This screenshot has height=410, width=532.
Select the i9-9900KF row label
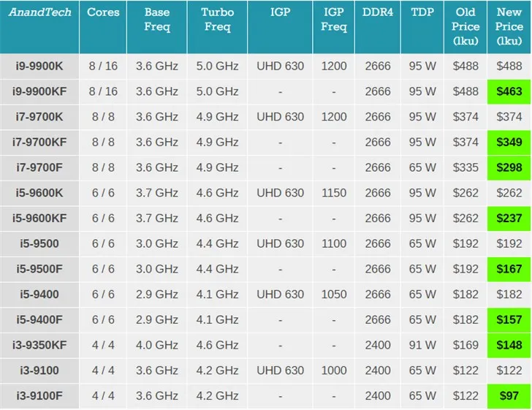(x=39, y=91)
